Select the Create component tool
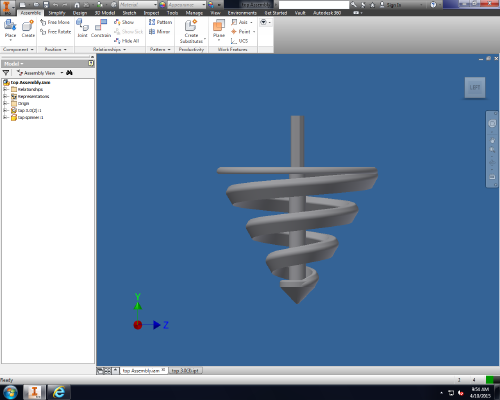 (x=28, y=29)
